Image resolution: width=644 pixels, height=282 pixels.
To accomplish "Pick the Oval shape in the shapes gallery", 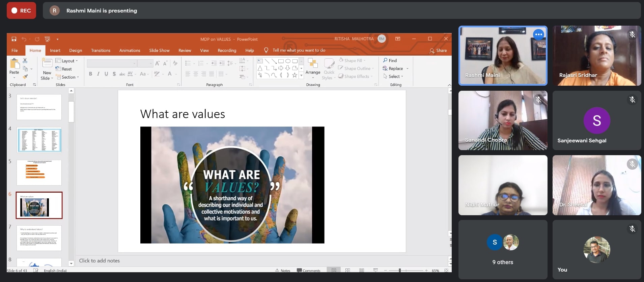I will [288, 61].
